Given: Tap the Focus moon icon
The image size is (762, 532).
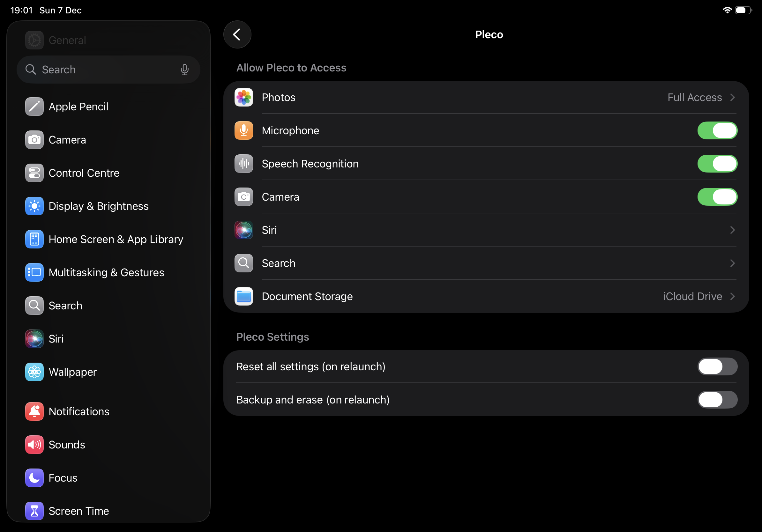Looking at the screenshot, I should point(34,477).
